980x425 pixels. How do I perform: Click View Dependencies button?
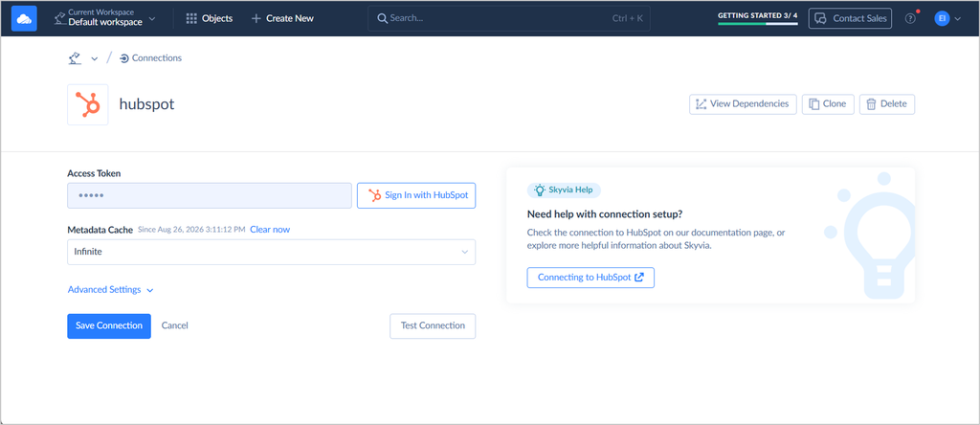(743, 104)
